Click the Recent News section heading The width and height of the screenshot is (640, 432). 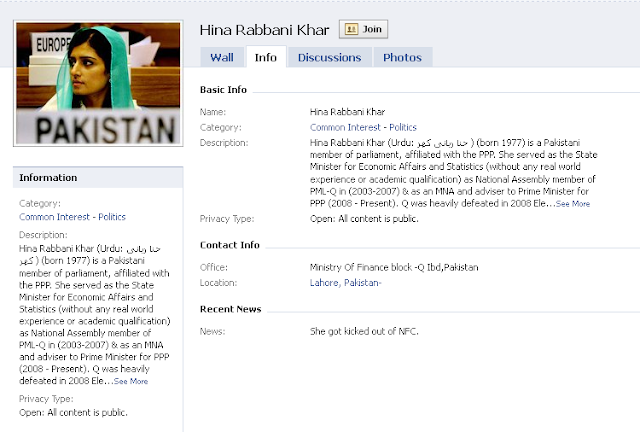click(x=230, y=309)
